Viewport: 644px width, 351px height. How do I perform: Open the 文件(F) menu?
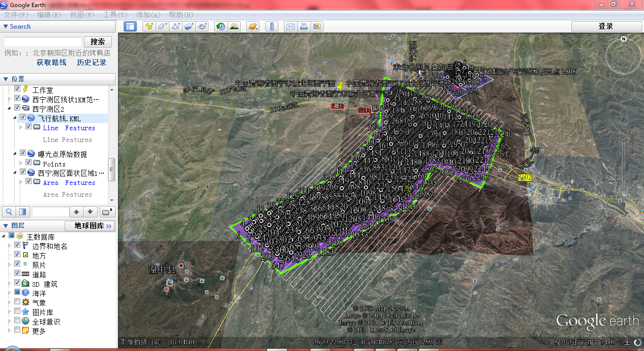pyautogui.click(x=16, y=15)
